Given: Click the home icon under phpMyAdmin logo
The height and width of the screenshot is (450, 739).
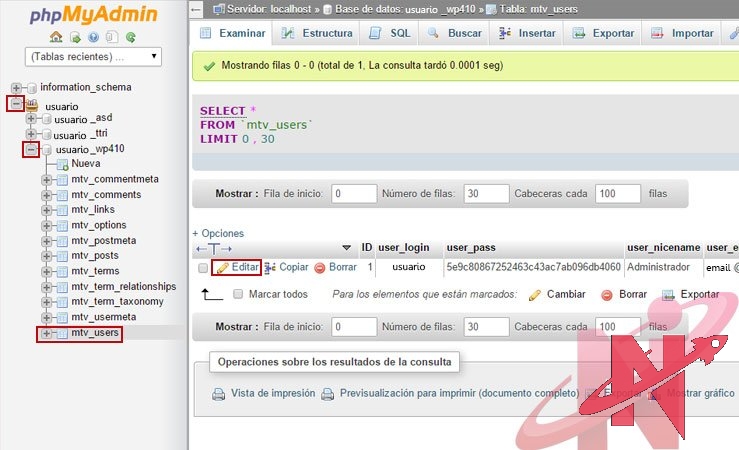Looking at the screenshot, I should [x=56, y=37].
